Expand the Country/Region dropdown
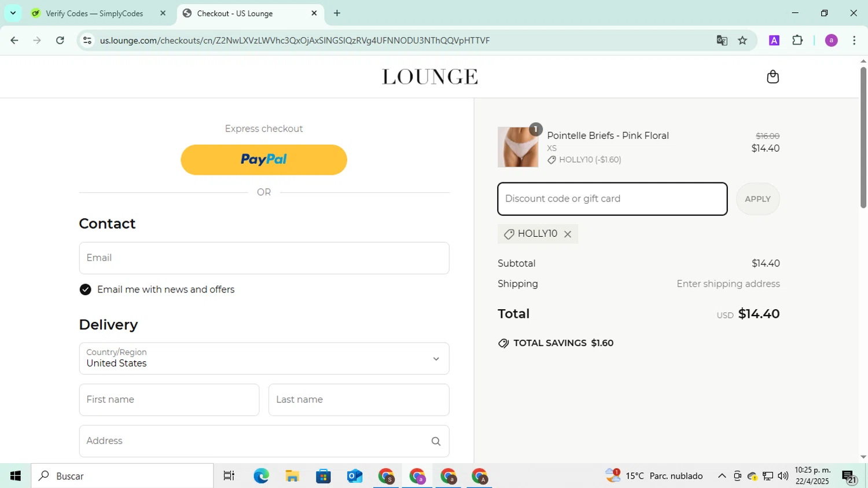 (264, 358)
